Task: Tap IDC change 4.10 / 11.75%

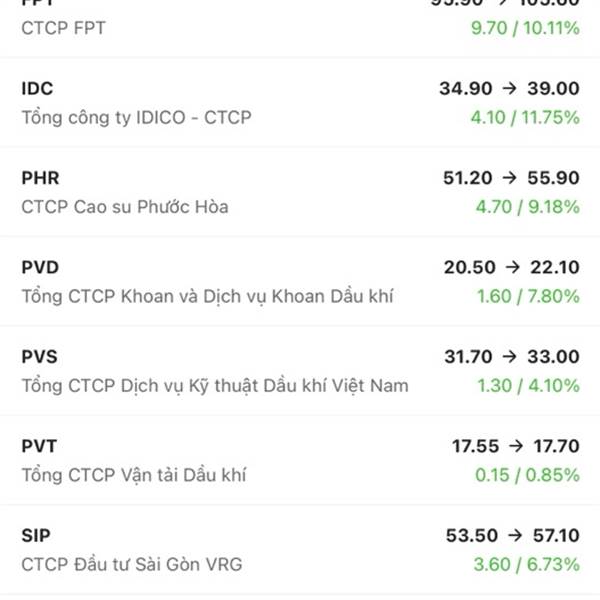Action: [525, 117]
